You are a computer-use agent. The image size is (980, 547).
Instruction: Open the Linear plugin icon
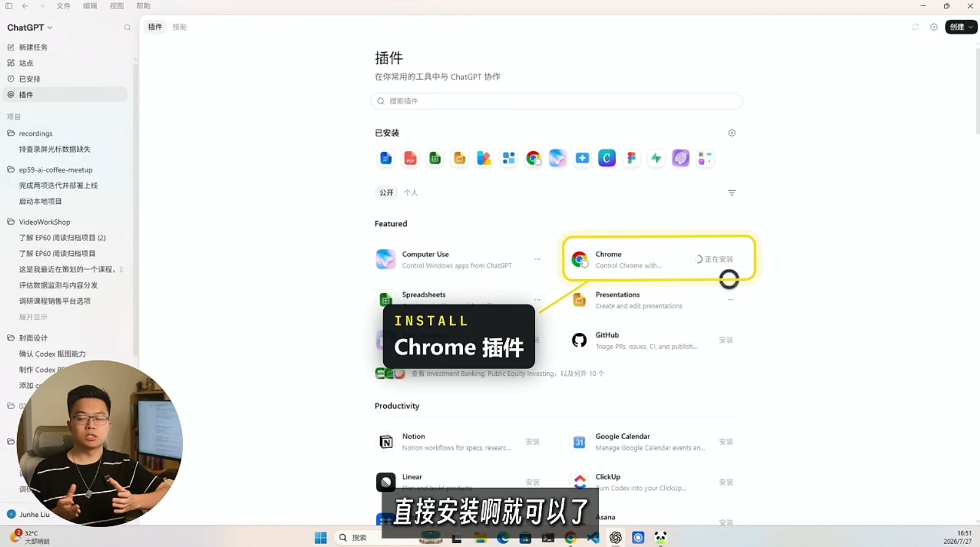[386, 483]
